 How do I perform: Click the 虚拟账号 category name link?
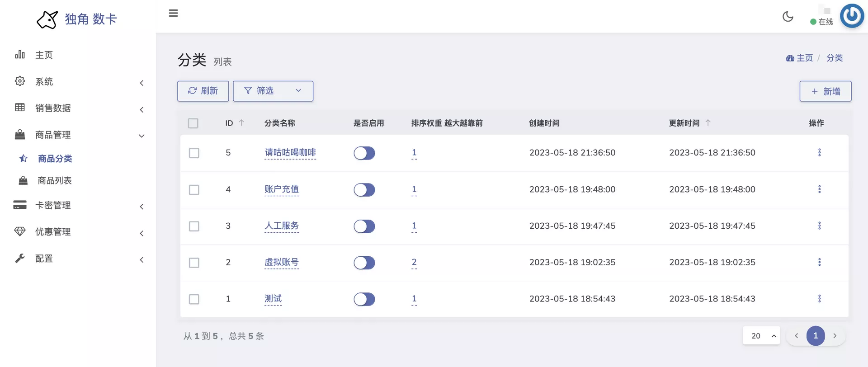[x=281, y=263]
